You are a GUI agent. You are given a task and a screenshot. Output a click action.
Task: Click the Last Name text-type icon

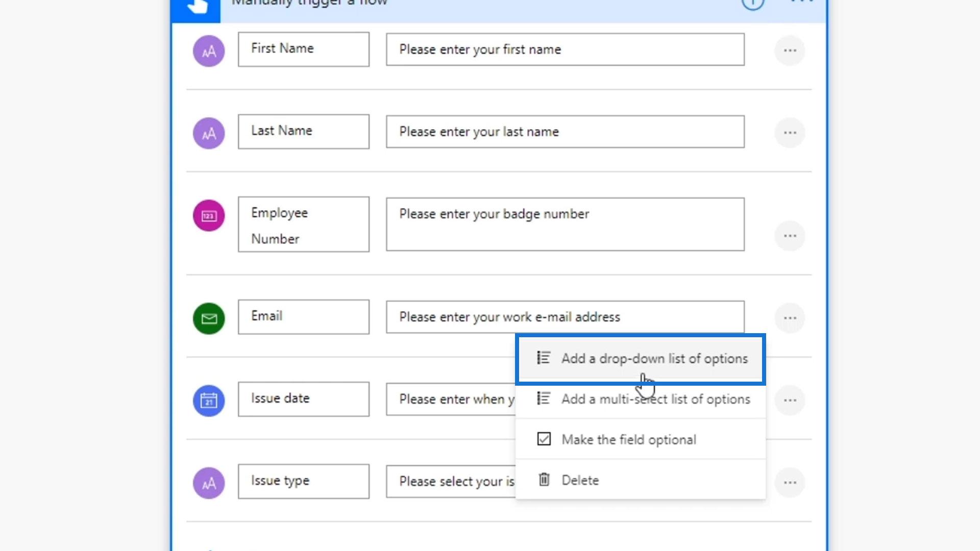tap(209, 133)
